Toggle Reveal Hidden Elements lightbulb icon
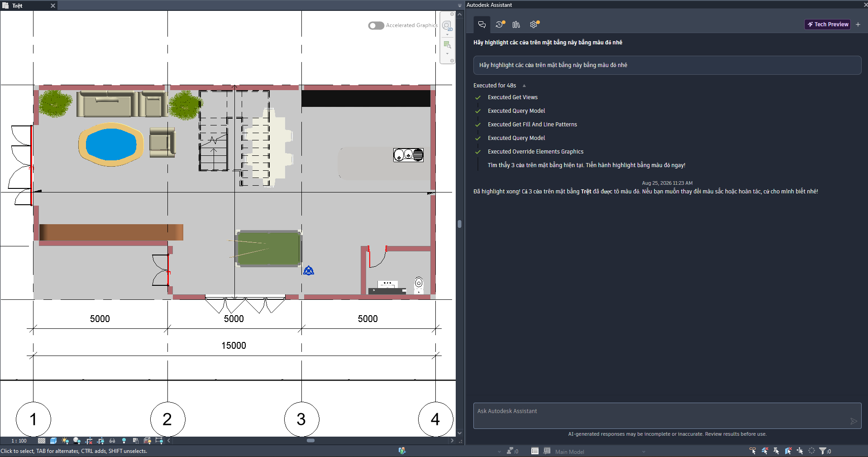This screenshot has height=457, width=868. pos(124,441)
